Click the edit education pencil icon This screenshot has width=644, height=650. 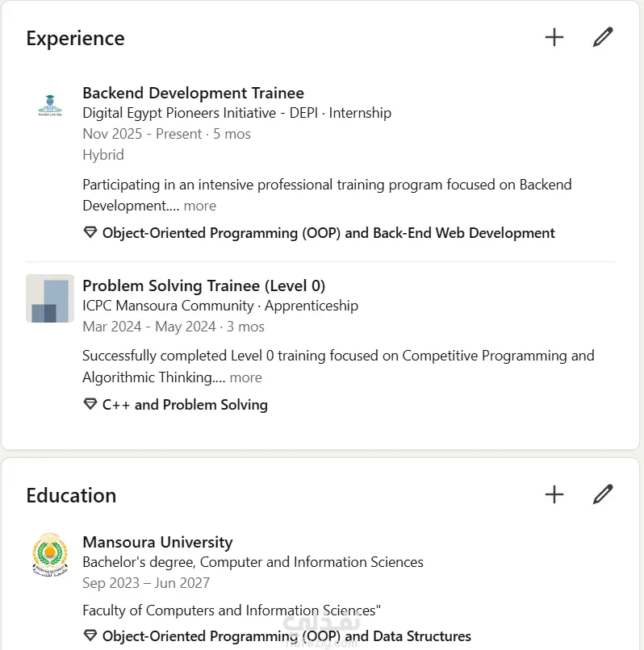point(603,494)
